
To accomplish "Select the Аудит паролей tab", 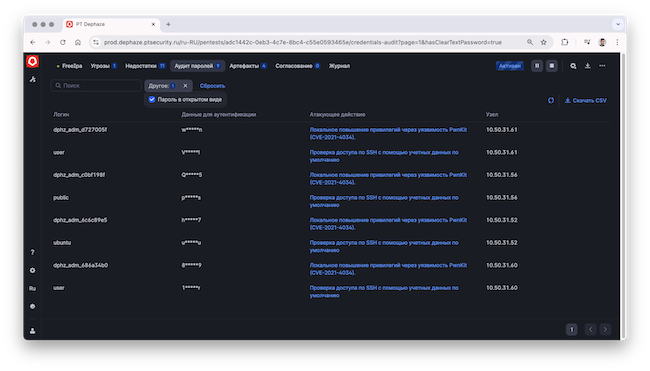I will pyautogui.click(x=197, y=66).
